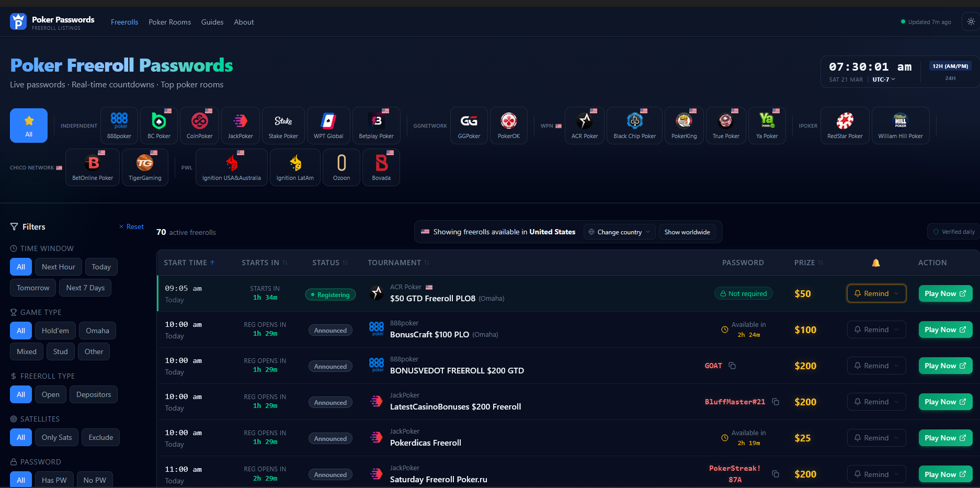Select the BC Poker room icon
This screenshot has width=980, height=488.
pyautogui.click(x=159, y=126)
